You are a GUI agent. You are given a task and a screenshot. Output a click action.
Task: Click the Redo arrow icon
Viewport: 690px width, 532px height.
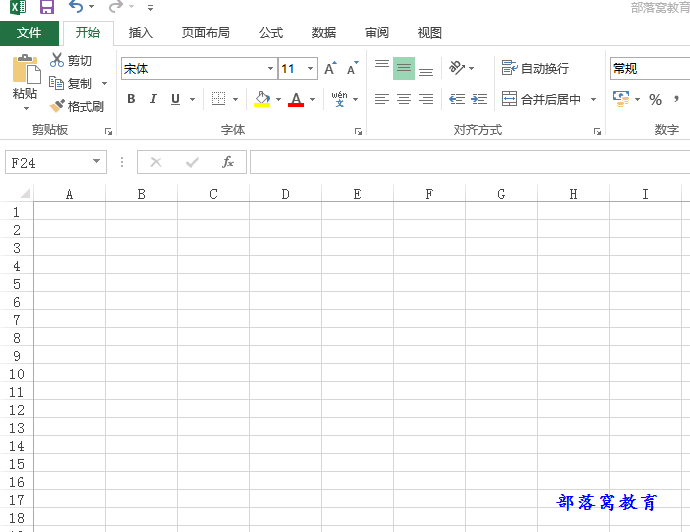116,7
